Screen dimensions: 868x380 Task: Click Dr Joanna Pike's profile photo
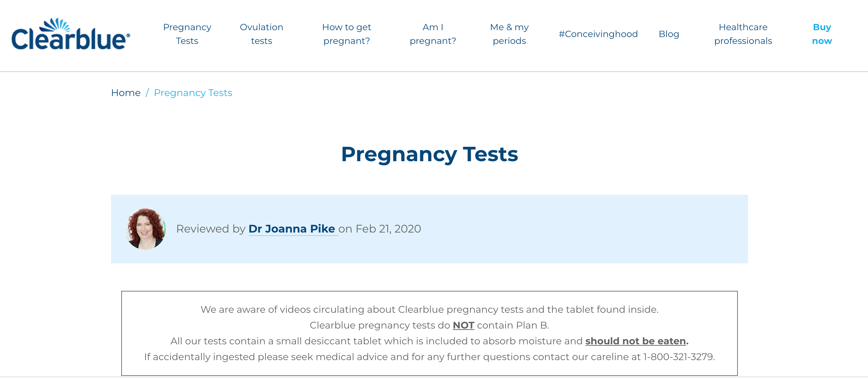click(146, 229)
